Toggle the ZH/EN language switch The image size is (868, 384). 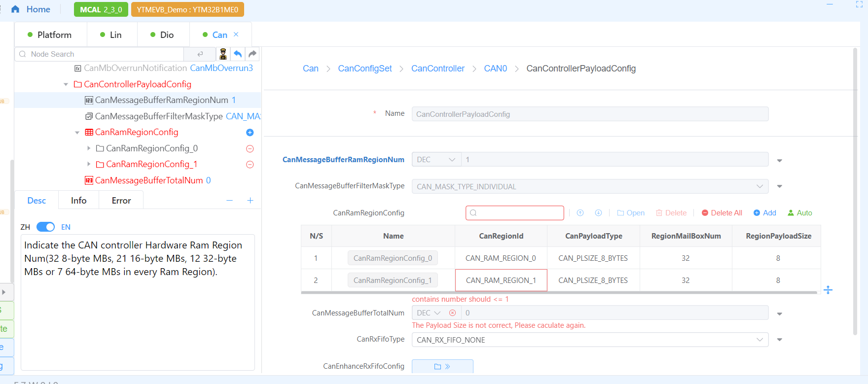pos(45,227)
